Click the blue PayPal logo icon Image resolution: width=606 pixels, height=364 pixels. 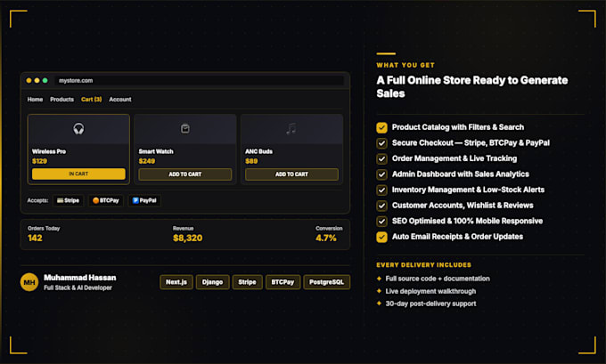point(135,200)
